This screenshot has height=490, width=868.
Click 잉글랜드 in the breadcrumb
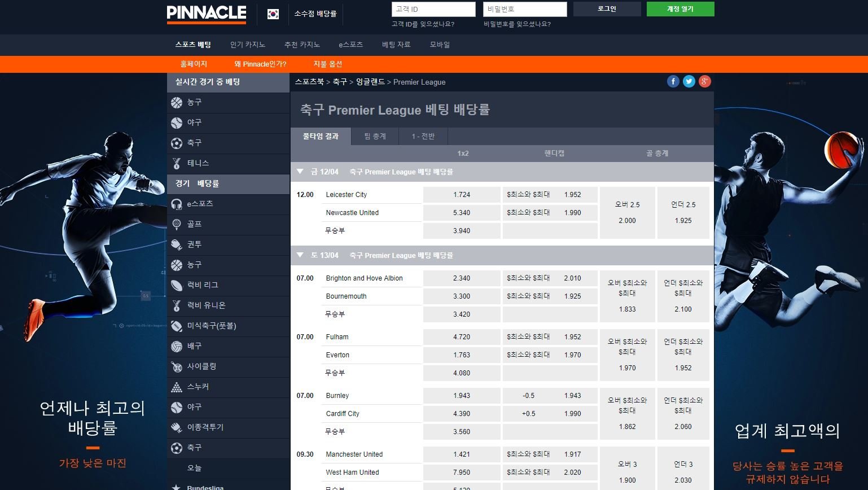tap(370, 82)
